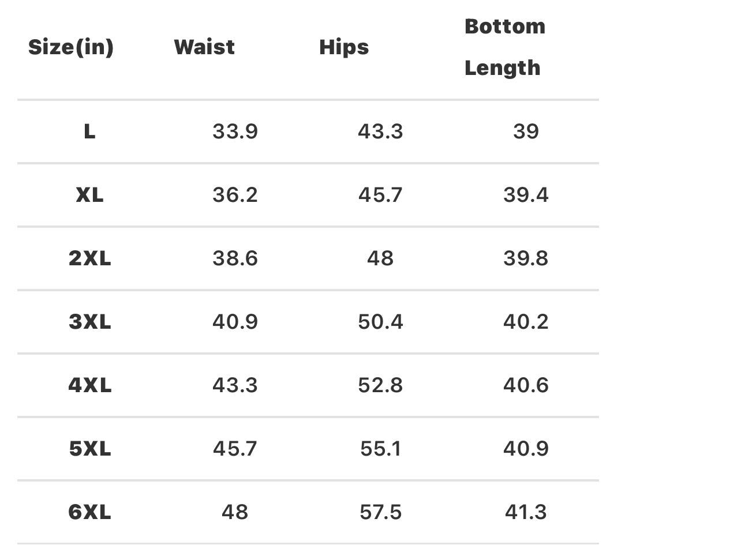Select the 3XL size row label
Viewport: 741px width, 560px height.
[x=89, y=322]
